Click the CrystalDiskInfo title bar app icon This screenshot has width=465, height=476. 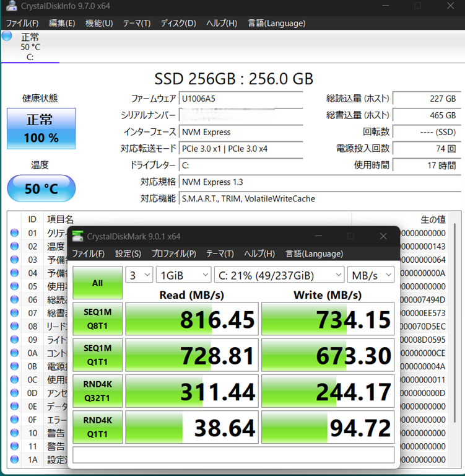[12, 6]
